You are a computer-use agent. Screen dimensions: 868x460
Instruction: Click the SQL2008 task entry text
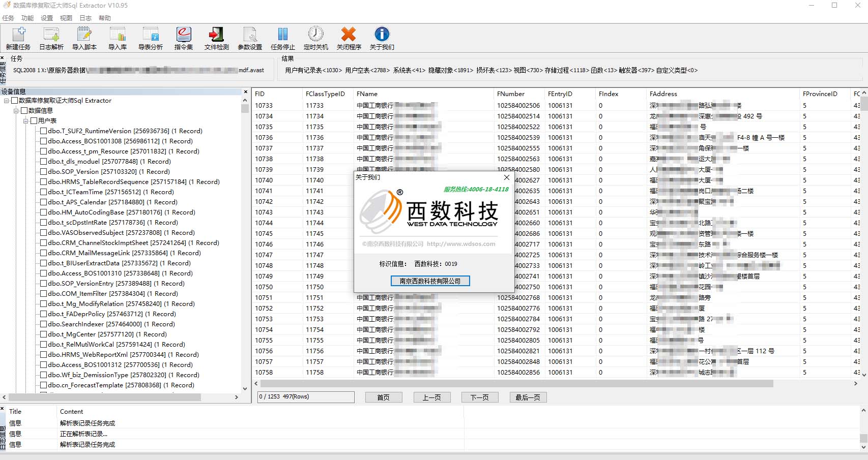138,70
